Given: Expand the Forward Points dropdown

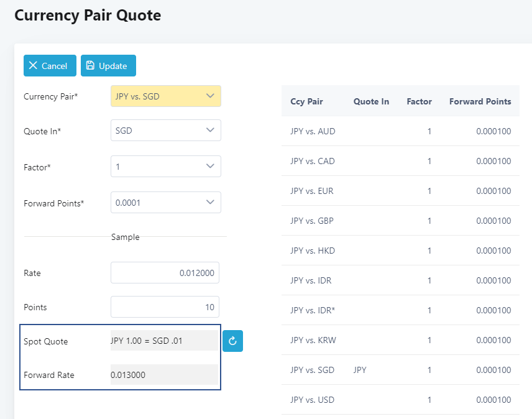Looking at the screenshot, I should click(165, 203).
